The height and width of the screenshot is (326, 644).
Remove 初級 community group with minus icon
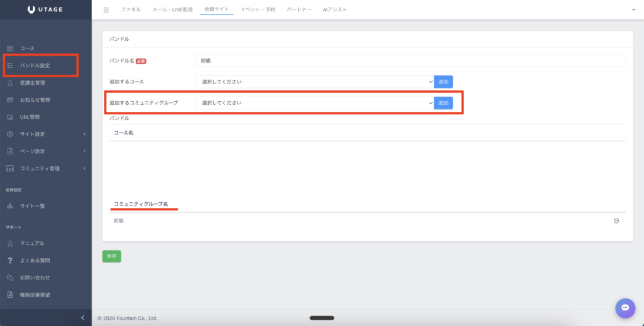[x=616, y=220]
